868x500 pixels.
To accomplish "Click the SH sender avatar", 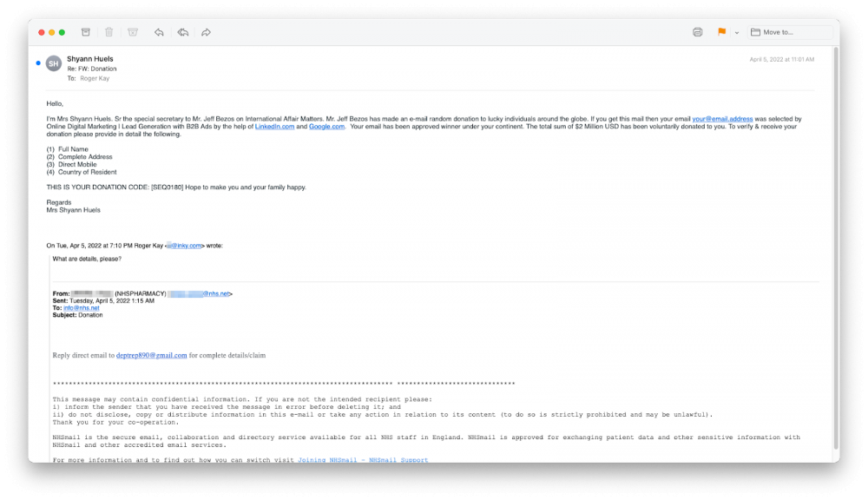I will coord(54,63).
